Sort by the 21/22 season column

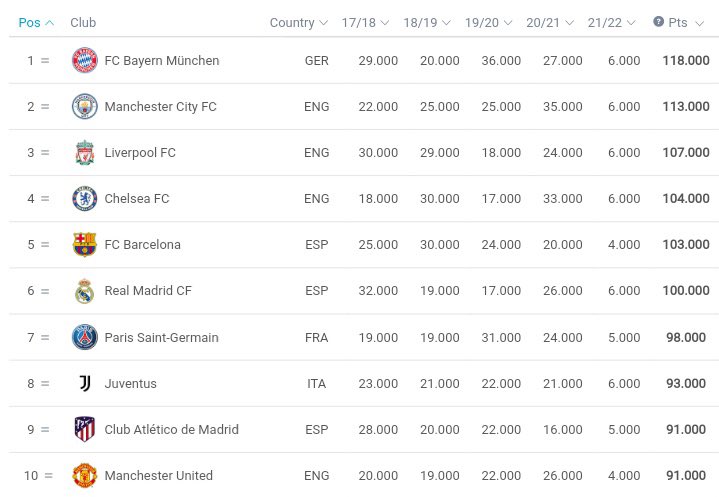click(611, 22)
